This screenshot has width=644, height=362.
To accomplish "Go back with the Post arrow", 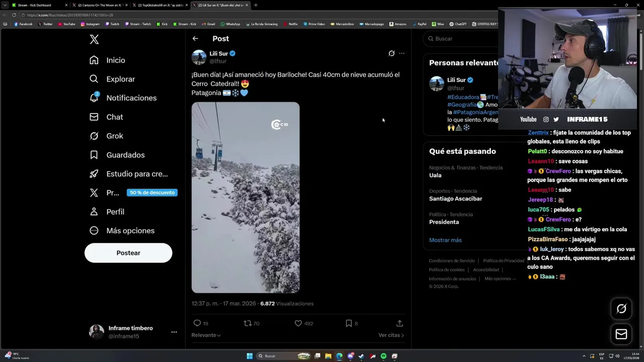I will click(x=195, y=38).
